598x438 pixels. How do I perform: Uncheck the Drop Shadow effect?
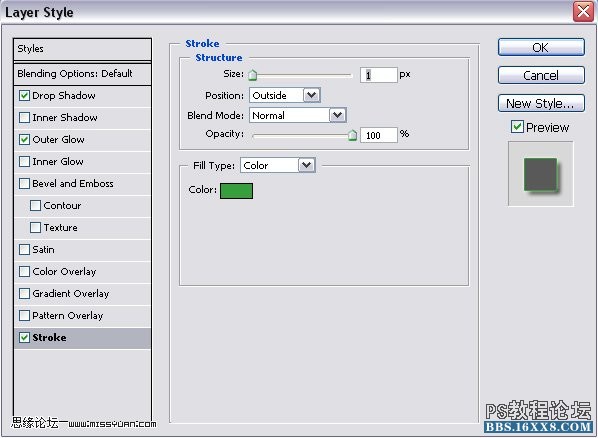(24, 95)
